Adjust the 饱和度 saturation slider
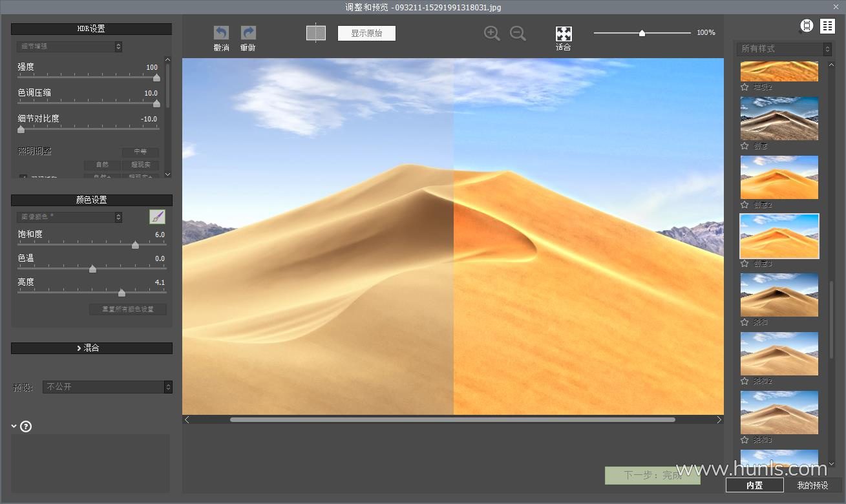The width and height of the screenshot is (846, 504). [135, 245]
